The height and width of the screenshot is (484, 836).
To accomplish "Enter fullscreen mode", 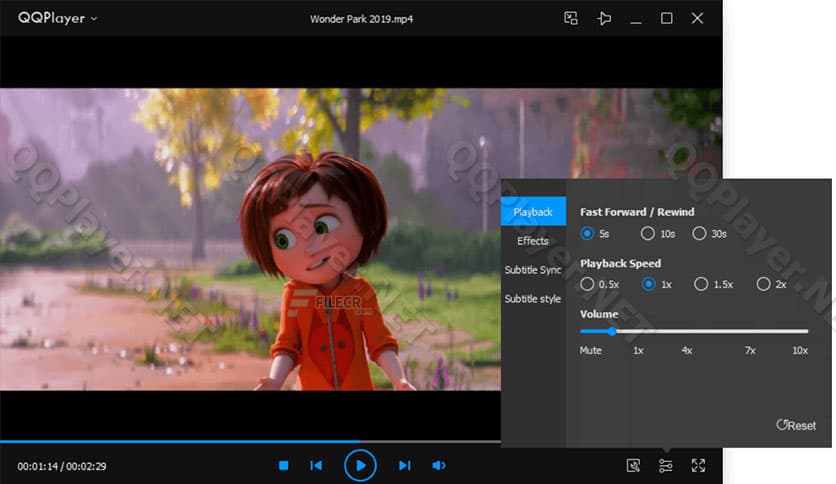I will coord(698,465).
